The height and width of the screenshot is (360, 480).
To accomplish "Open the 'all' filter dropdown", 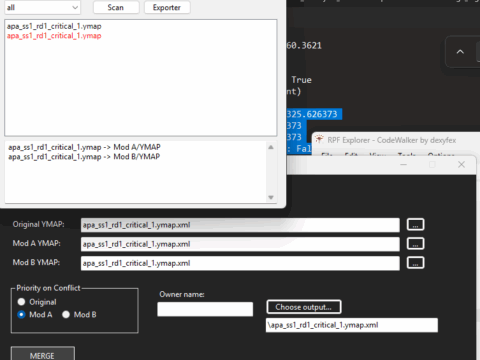I will click(x=42, y=7).
